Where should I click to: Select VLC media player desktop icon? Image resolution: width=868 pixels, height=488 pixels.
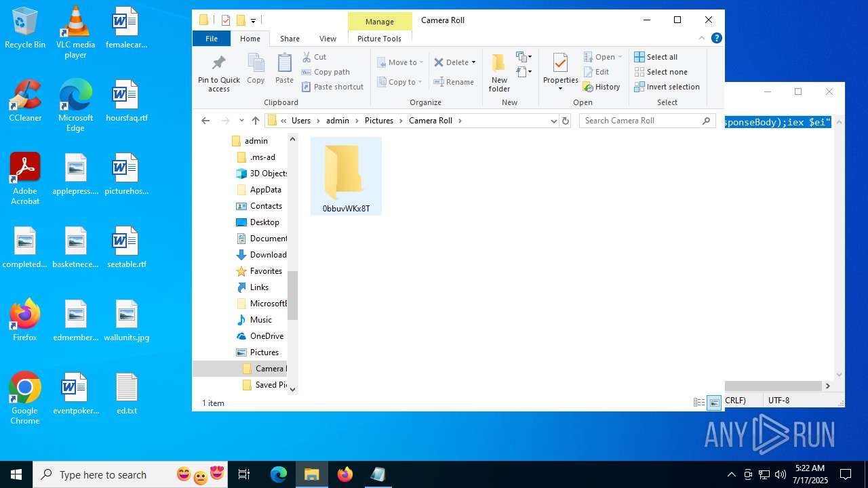75,33
